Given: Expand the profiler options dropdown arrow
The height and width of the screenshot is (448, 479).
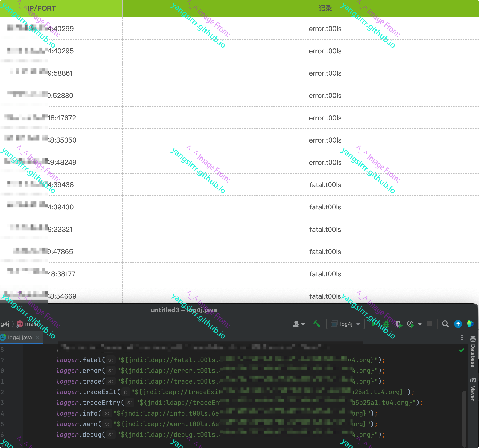Looking at the screenshot, I should [420, 324].
